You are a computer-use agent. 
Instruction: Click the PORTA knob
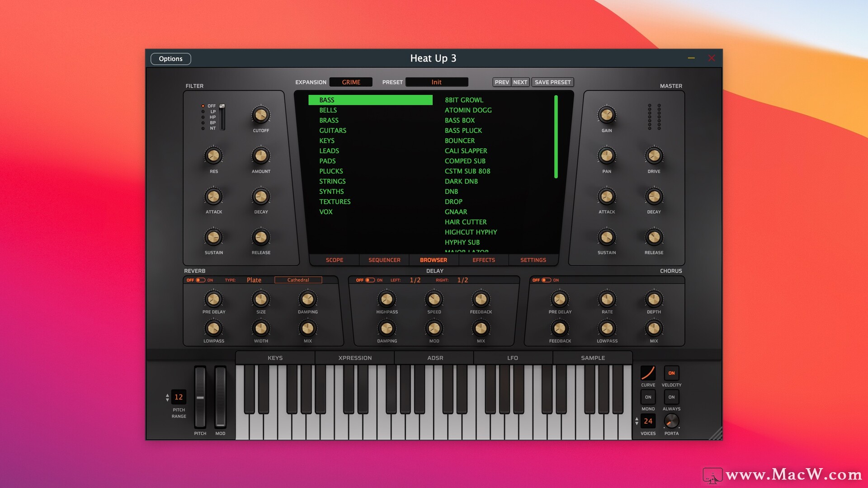click(671, 421)
